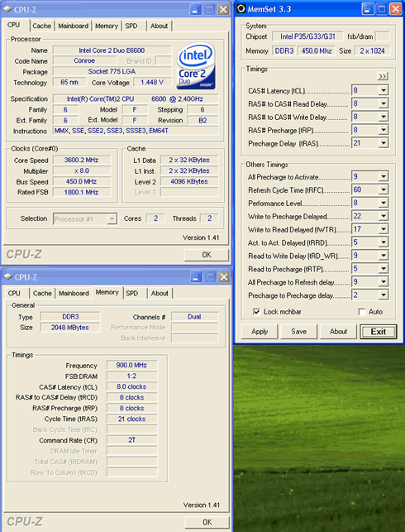Image resolution: width=405 pixels, height=532 pixels.
Task: Click OK in upper CPU-Z window
Action: click(x=207, y=255)
